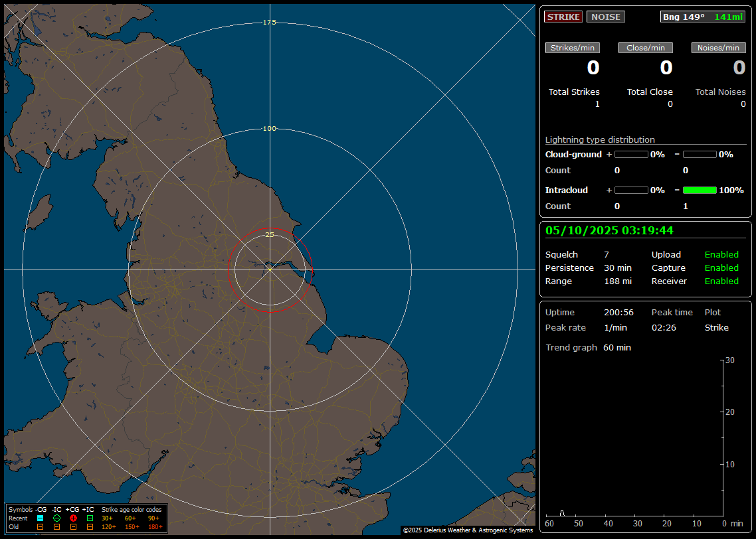Click the orange old -CG symbol in legend

click(x=40, y=526)
